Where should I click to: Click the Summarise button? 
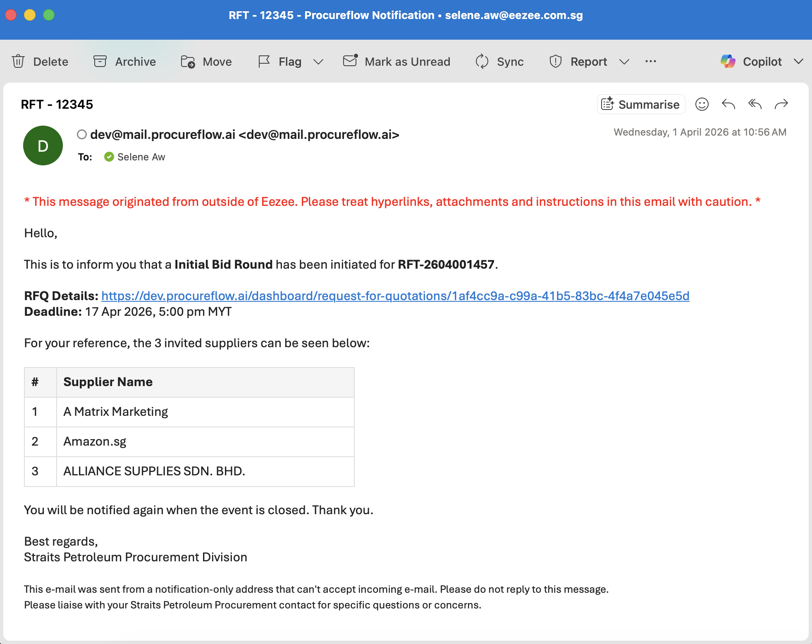[x=641, y=104]
